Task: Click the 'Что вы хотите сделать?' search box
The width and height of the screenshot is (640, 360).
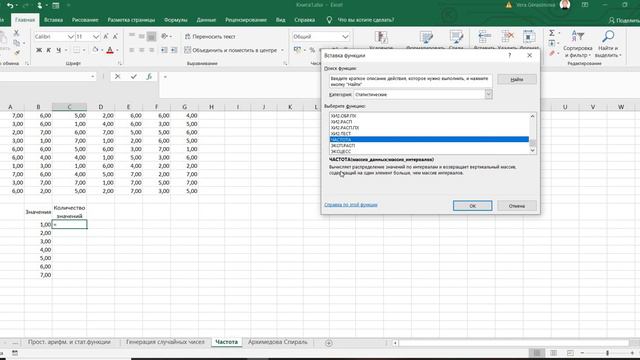Action: click(x=366, y=20)
